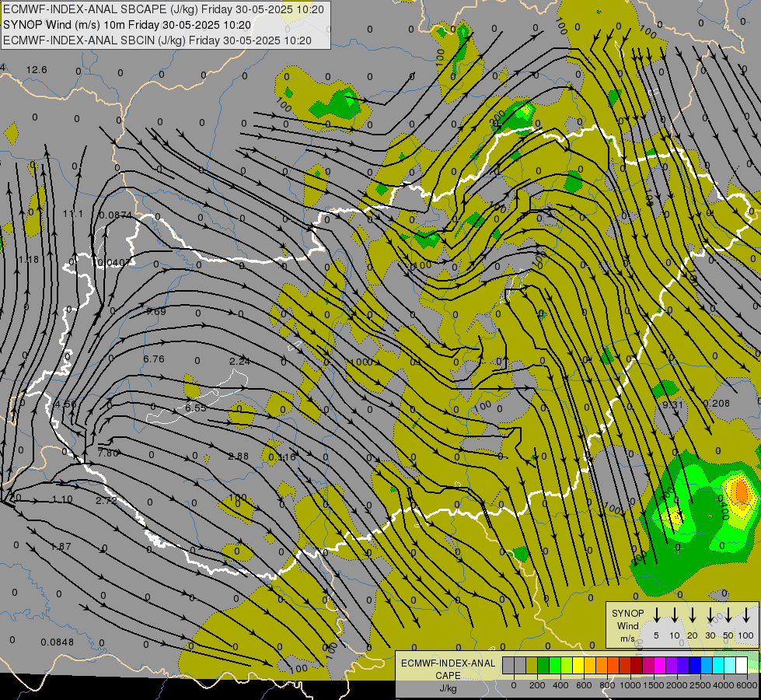The width and height of the screenshot is (761, 700).
Task: Click the station value 0.0407
Action: coord(114,263)
